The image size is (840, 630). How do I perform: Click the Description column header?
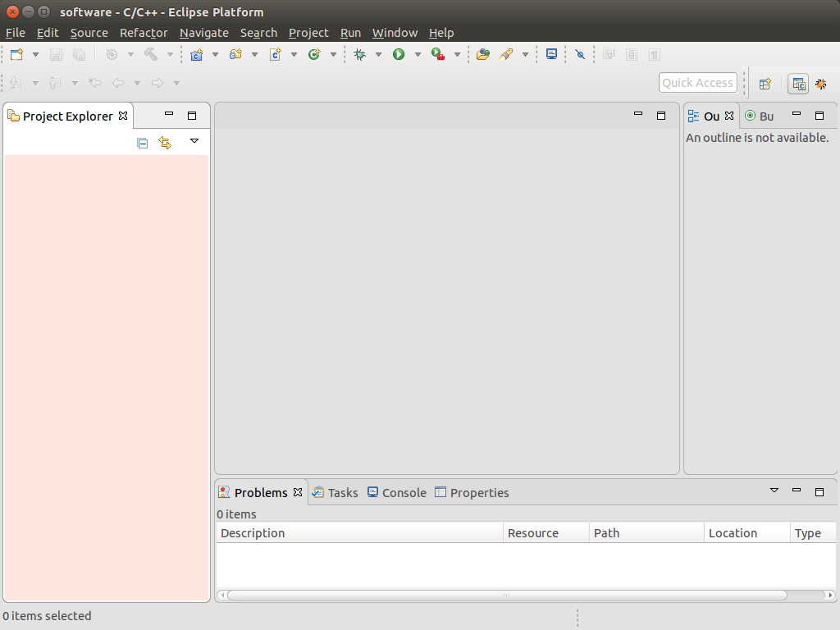358,533
